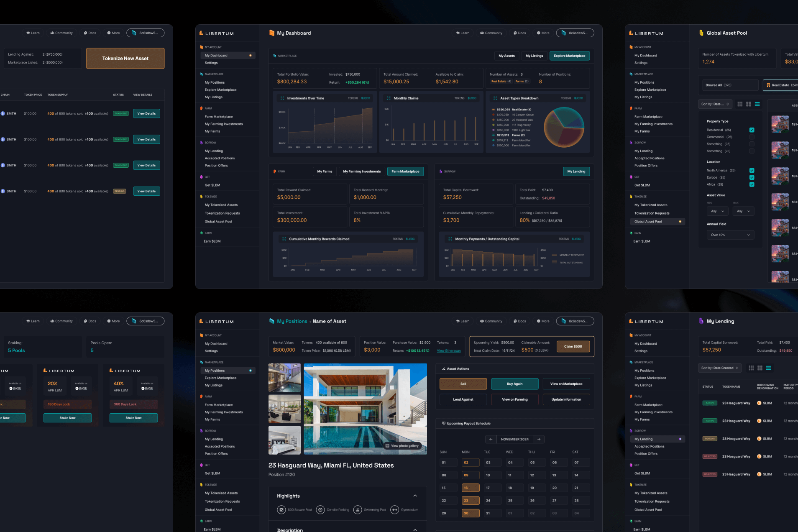Viewport: 798px width, 532px height.
Task: Click the Sell button under Asset Actions
Action: click(x=463, y=384)
